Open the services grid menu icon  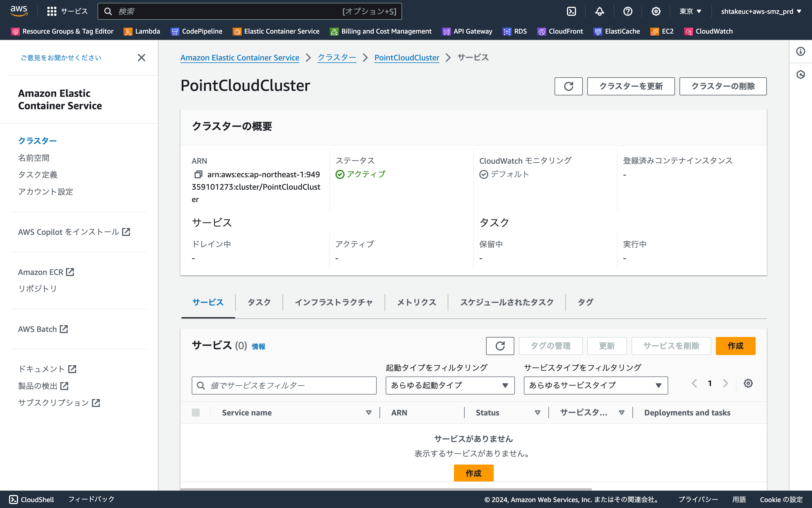(52, 11)
